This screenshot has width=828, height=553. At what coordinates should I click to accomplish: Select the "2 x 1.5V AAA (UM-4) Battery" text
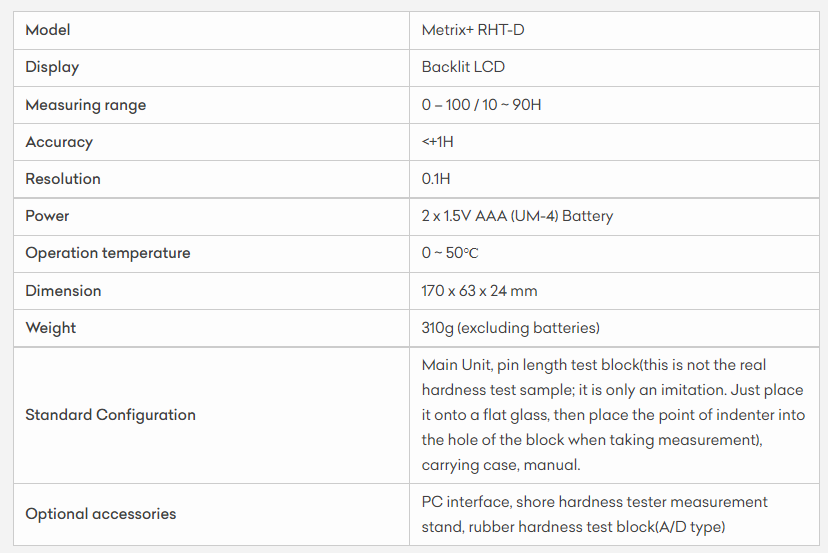(517, 216)
